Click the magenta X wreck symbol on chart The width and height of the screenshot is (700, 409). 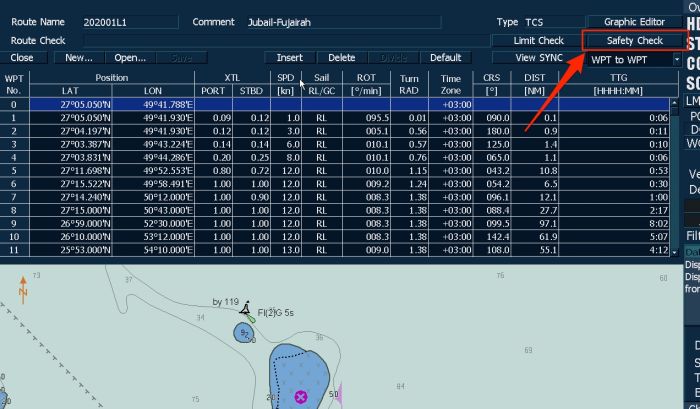300,397
